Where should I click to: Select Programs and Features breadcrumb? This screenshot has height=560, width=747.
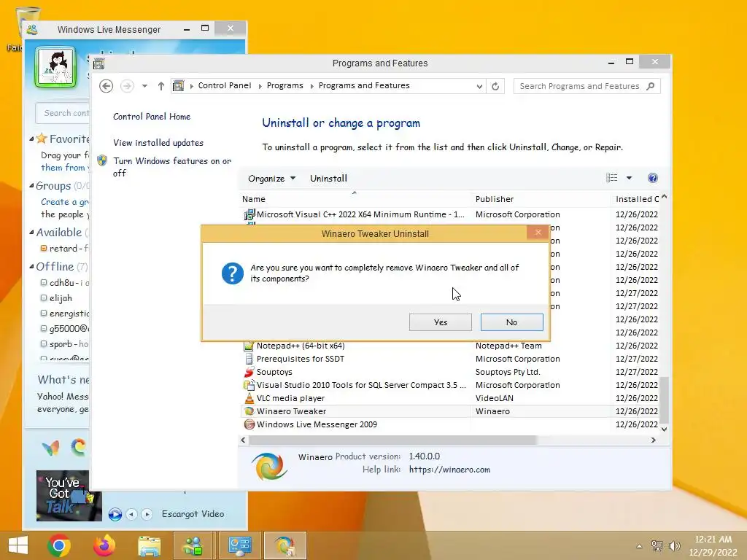[364, 86]
